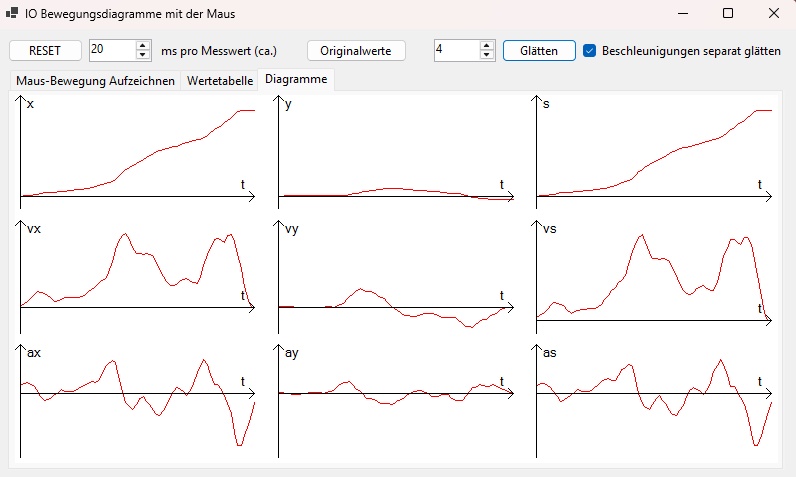
Task: Decrease the smoothing value spinner
Action: pyautogui.click(x=487, y=54)
